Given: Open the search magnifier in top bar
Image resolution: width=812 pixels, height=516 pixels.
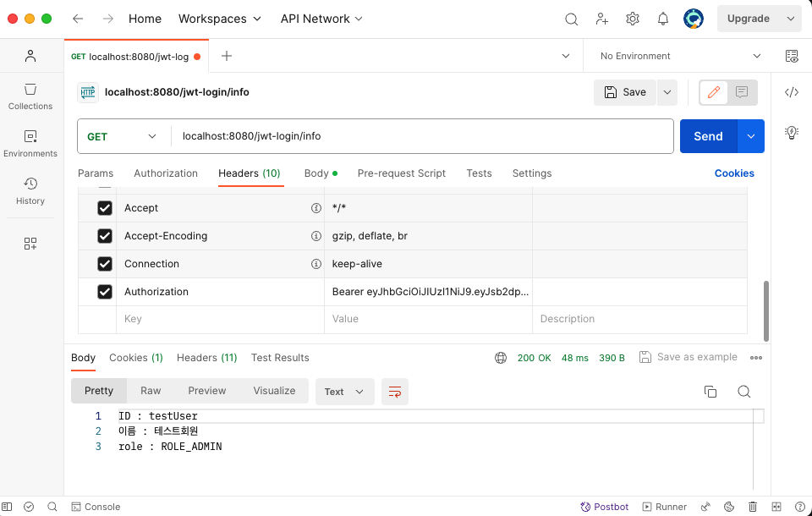Looking at the screenshot, I should pyautogui.click(x=571, y=19).
